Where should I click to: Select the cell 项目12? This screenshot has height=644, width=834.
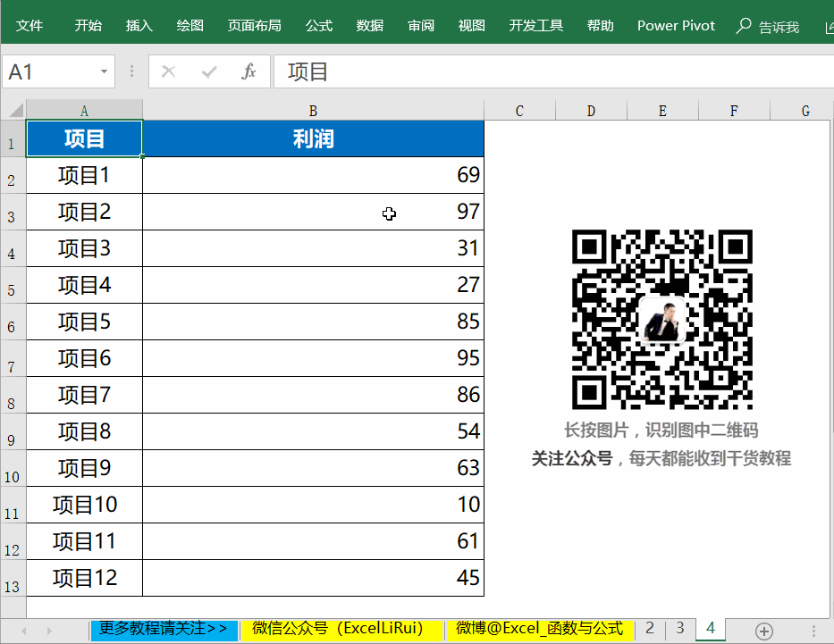pos(84,578)
